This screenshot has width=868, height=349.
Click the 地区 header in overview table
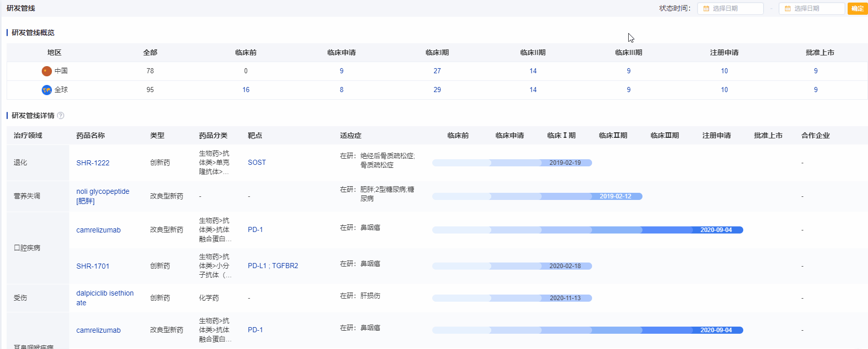(54, 52)
